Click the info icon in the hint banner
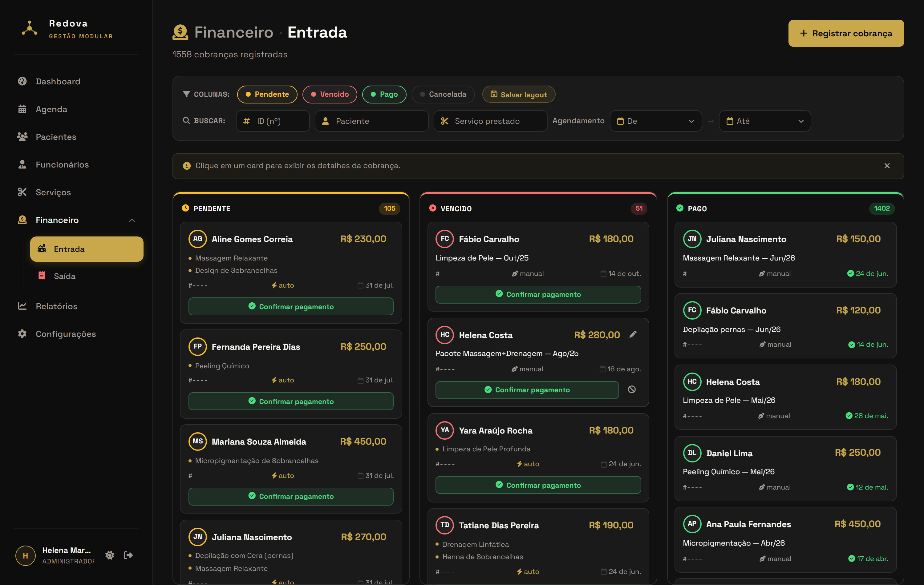This screenshot has width=924, height=585. click(x=187, y=166)
